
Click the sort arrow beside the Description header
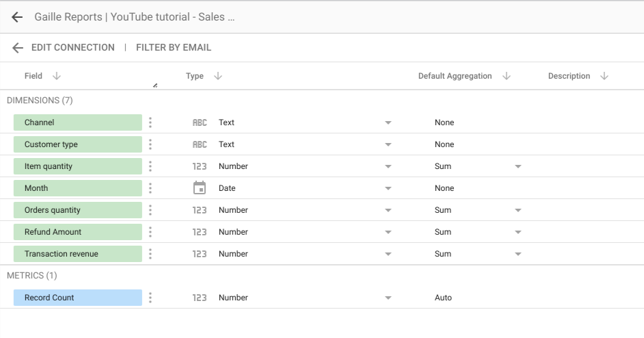(x=604, y=76)
